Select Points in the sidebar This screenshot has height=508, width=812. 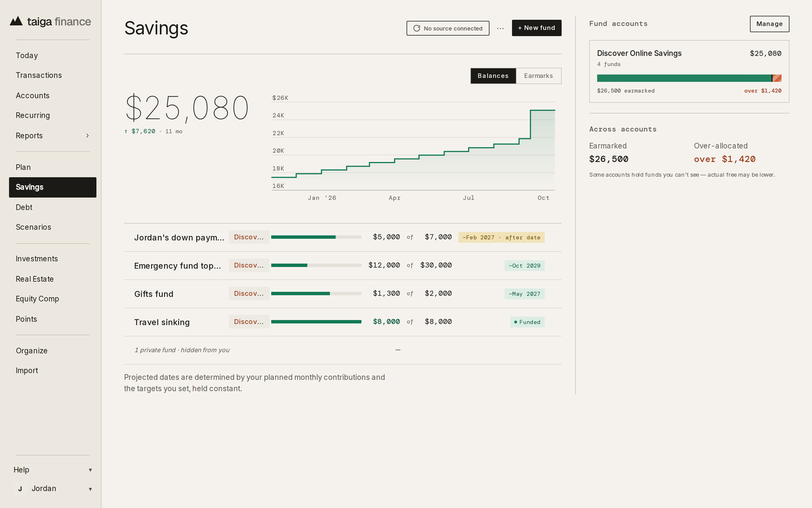point(52,319)
